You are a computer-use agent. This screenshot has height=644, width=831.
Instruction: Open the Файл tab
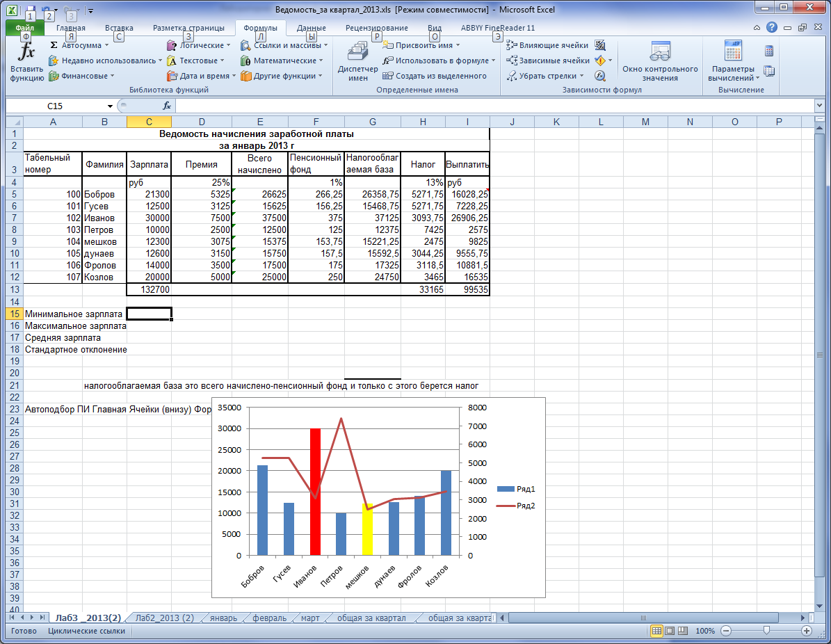[24, 28]
